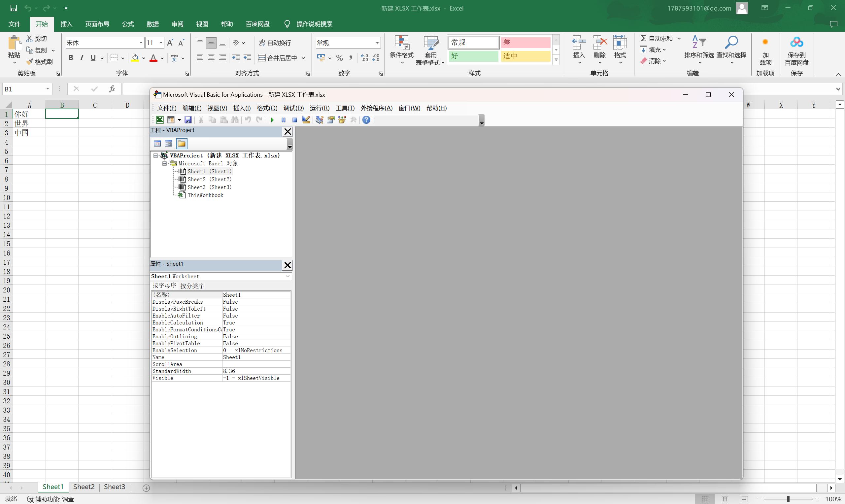Click Excel save icon in quick access toolbar
The width and height of the screenshot is (845, 504).
pyautogui.click(x=14, y=8)
